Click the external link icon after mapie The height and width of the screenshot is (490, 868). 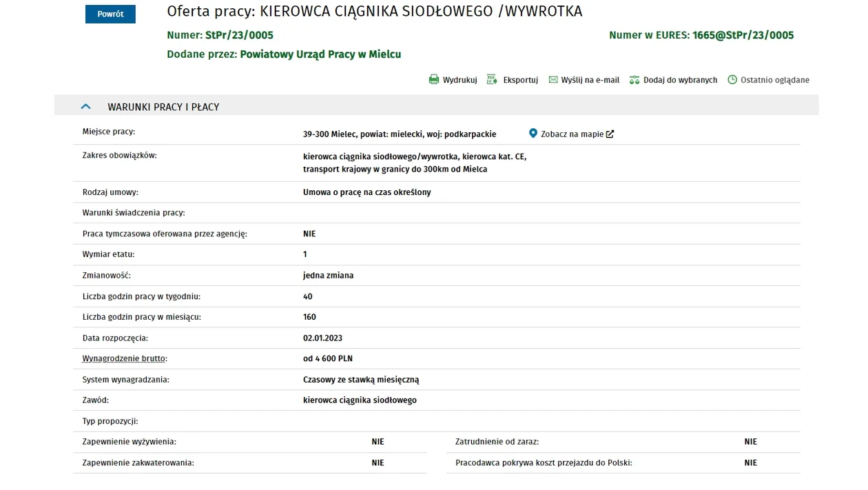pos(610,134)
